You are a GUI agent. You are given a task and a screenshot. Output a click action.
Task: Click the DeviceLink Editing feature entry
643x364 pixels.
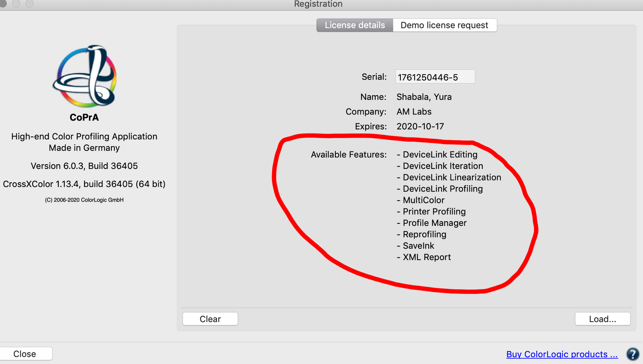[437, 154]
